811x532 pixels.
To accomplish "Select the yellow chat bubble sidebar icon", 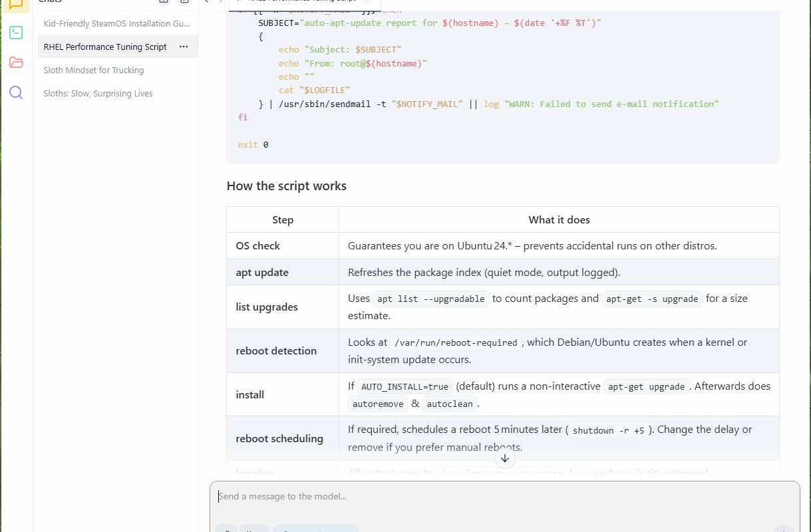I will [16, 4].
